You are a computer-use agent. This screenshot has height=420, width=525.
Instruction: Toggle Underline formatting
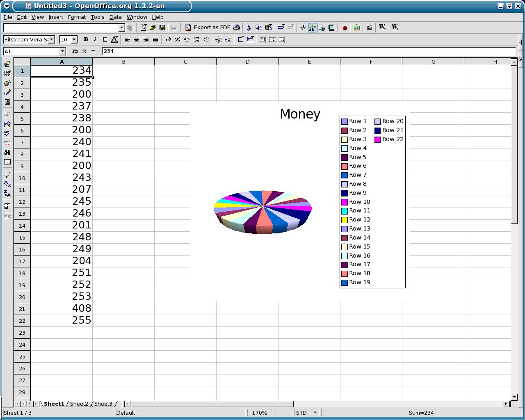pyautogui.click(x=105, y=39)
